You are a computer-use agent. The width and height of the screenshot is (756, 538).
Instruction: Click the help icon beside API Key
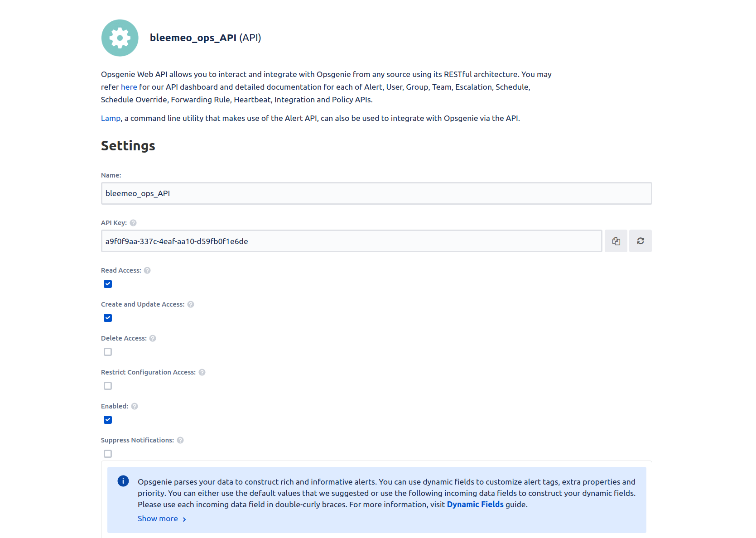pyautogui.click(x=133, y=222)
